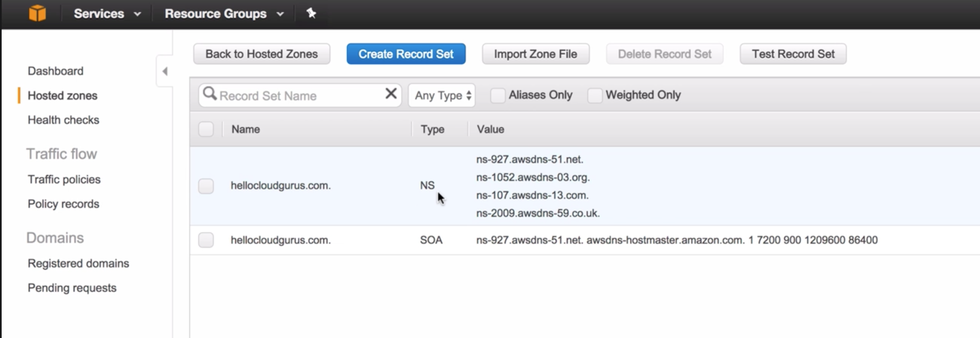Screen dimensions: 980x338
Task: Clear the Record Set Name search with X
Action: coord(391,94)
